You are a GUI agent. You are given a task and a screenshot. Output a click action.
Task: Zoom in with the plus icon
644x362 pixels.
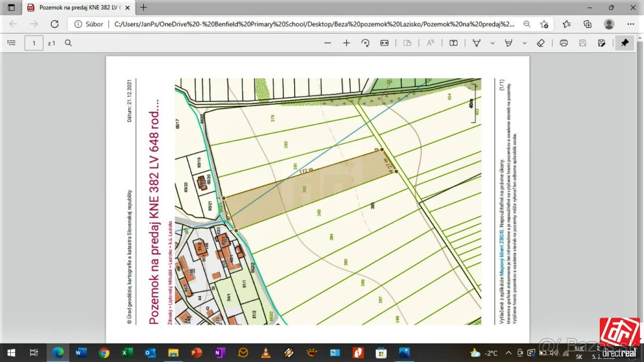(x=346, y=43)
